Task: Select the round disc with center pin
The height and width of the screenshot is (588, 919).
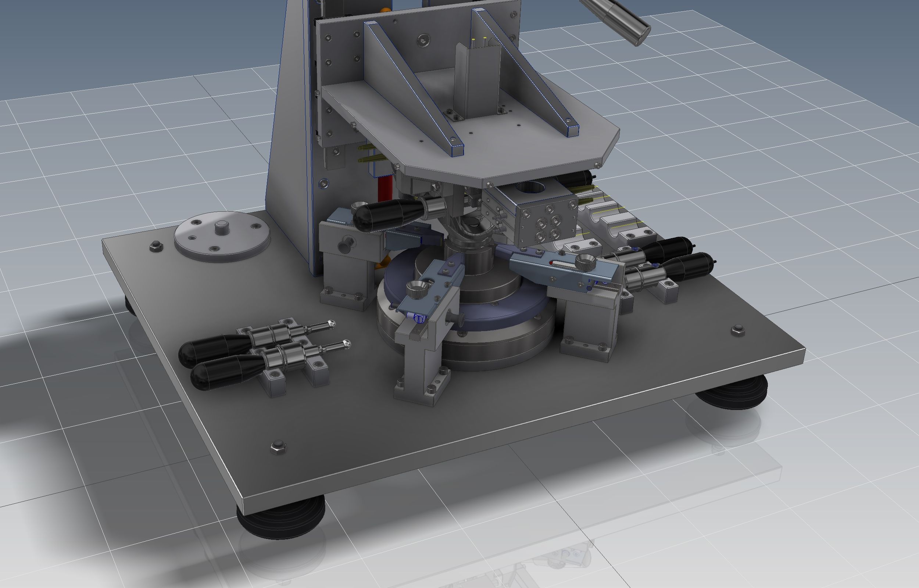Action: tap(222, 237)
